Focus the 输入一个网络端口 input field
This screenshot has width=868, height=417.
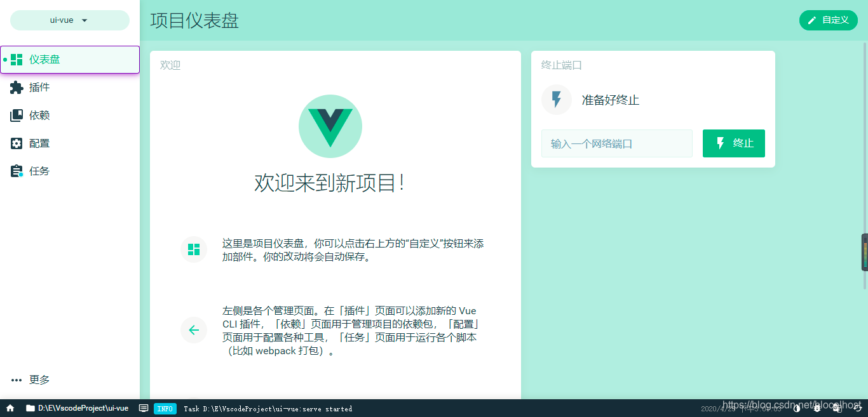[617, 143]
